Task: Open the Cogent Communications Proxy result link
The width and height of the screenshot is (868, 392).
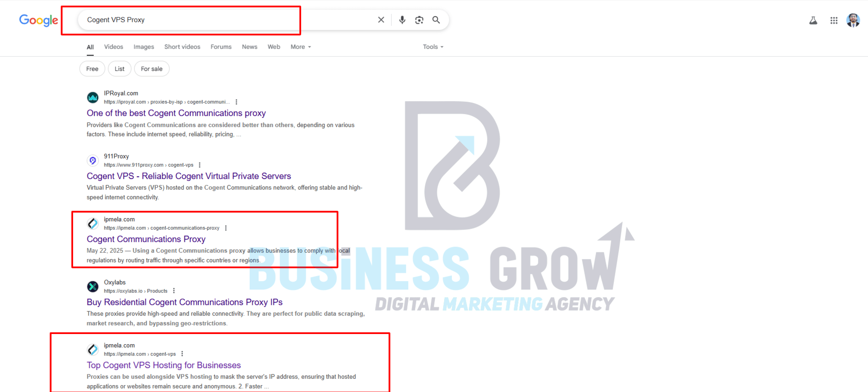Action: 146,239
